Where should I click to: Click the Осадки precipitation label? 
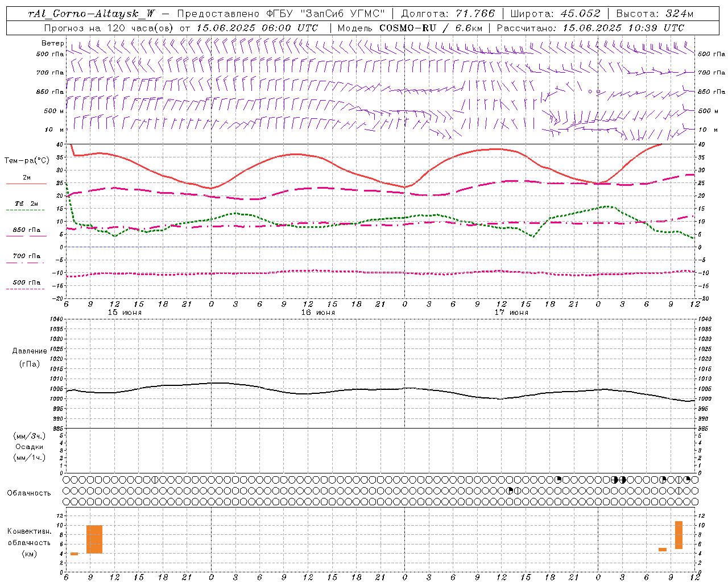(30, 447)
